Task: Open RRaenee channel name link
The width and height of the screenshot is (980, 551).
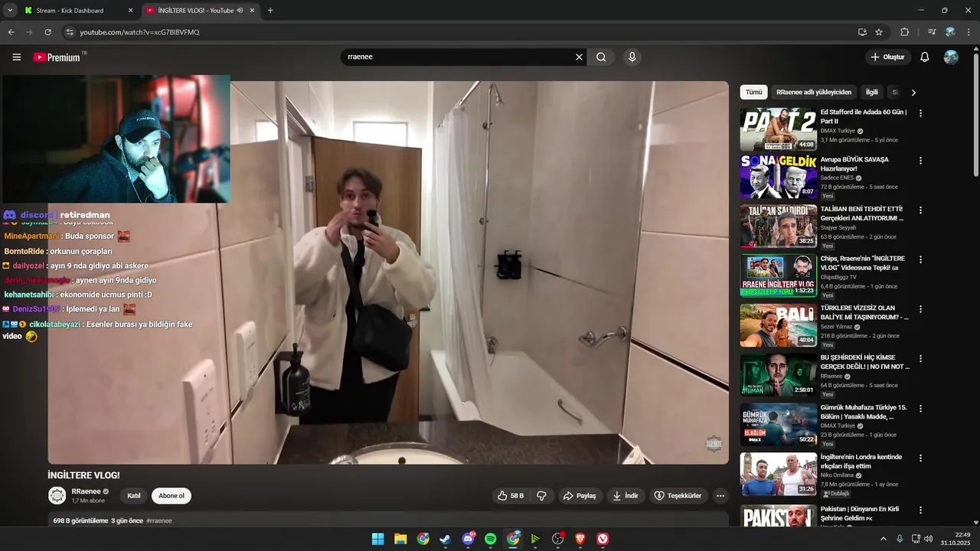Action: pos(87,491)
